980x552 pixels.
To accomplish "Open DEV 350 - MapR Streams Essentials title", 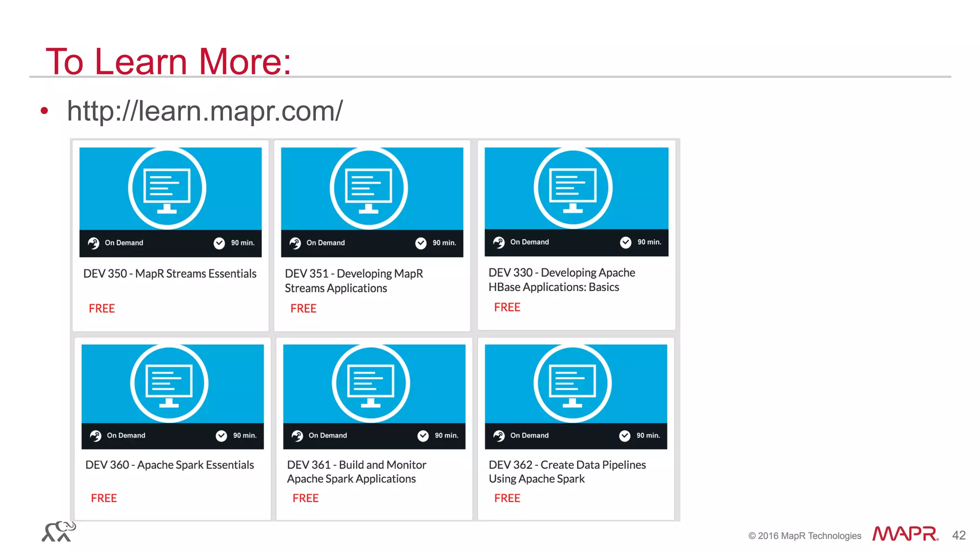I will (x=170, y=274).
